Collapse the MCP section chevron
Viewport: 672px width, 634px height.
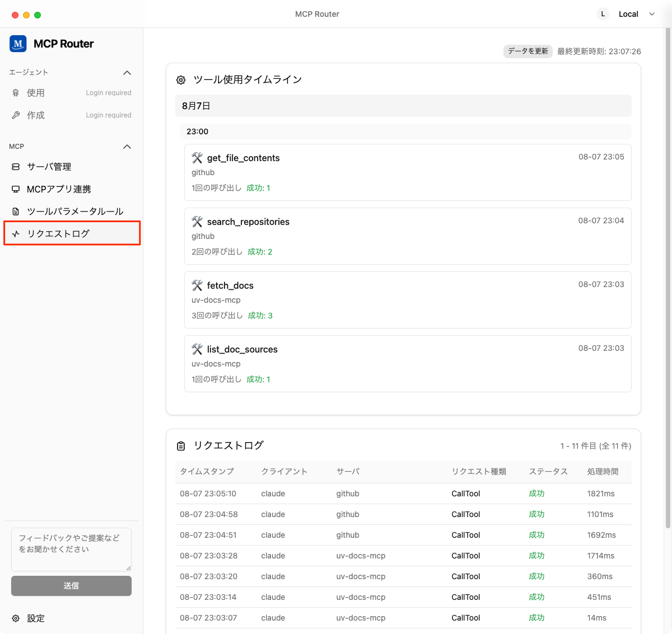pyautogui.click(x=127, y=147)
